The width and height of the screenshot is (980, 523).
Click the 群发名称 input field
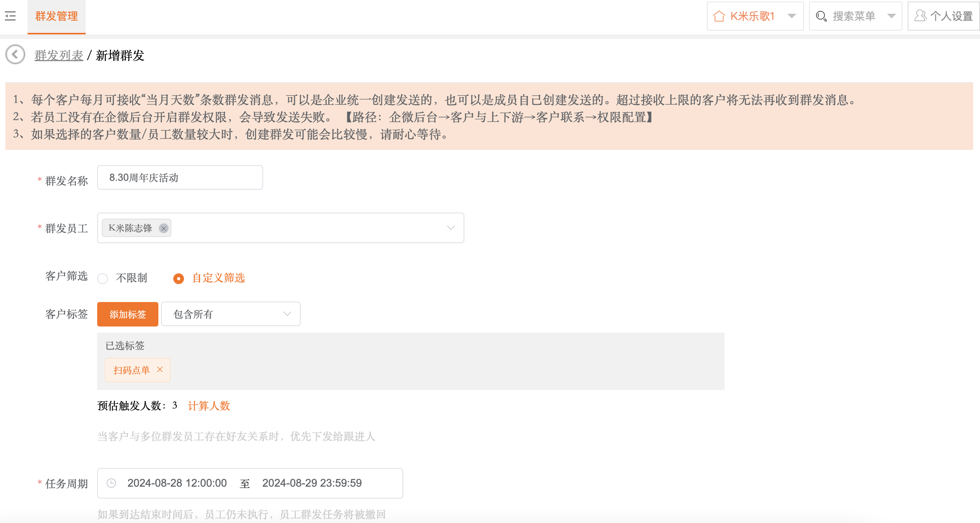tap(180, 177)
